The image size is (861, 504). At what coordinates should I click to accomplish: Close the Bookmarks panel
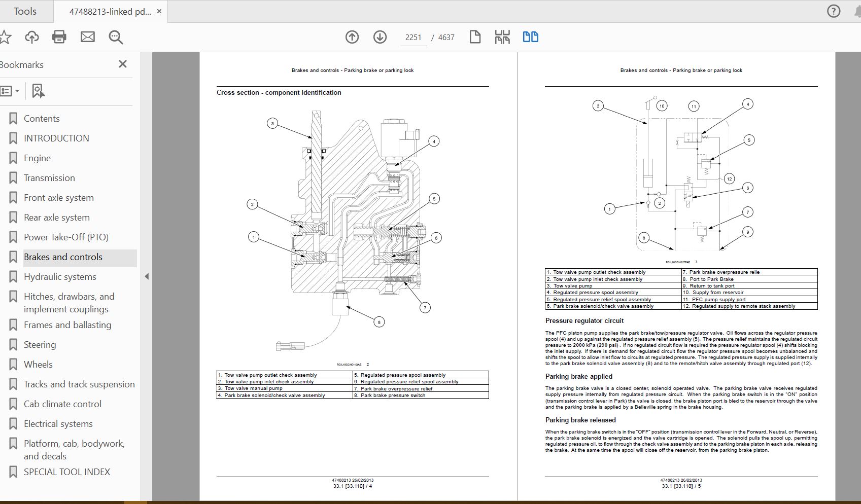click(x=122, y=64)
